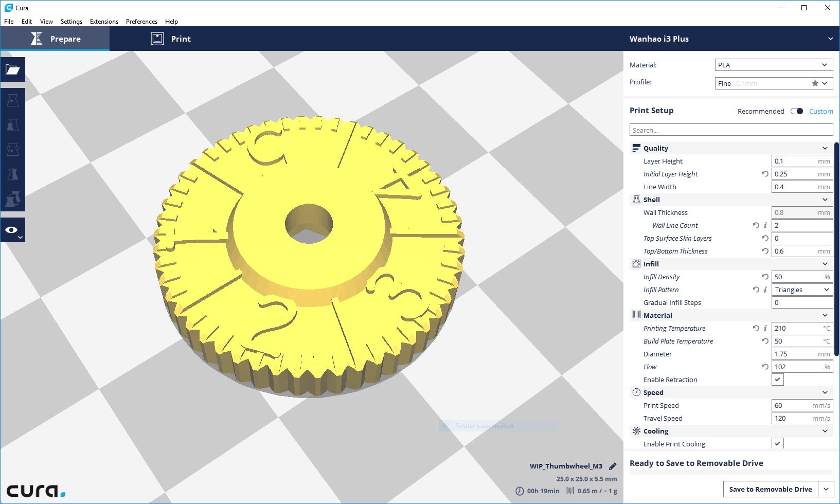Viewport: 840px width, 504px height.
Task: Uncheck Enable Retraction checkbox
Action: 777,380
